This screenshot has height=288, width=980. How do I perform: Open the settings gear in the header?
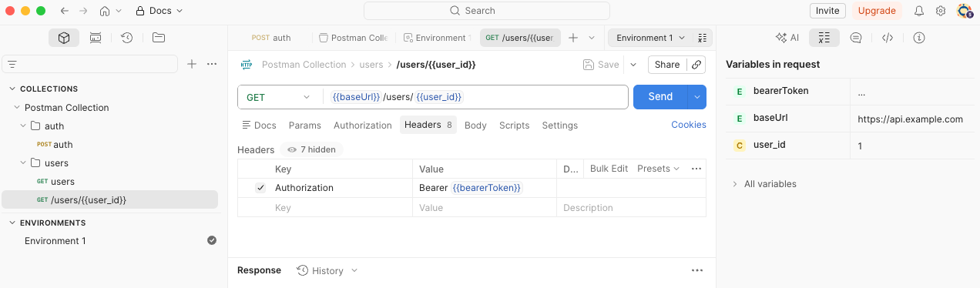(941, 11)
